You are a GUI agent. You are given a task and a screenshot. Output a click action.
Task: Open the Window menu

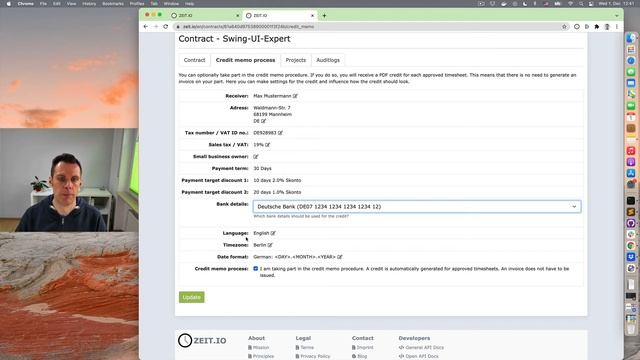(171, 4)
